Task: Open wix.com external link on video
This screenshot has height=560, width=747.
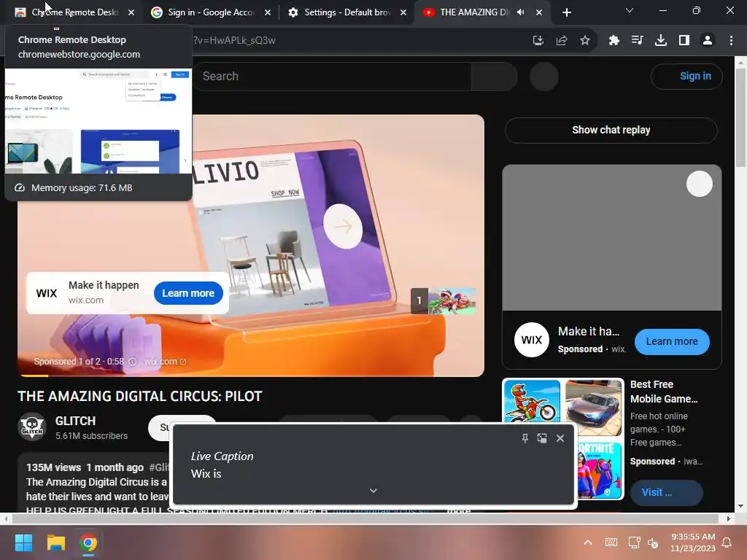Action: point(165,362)
